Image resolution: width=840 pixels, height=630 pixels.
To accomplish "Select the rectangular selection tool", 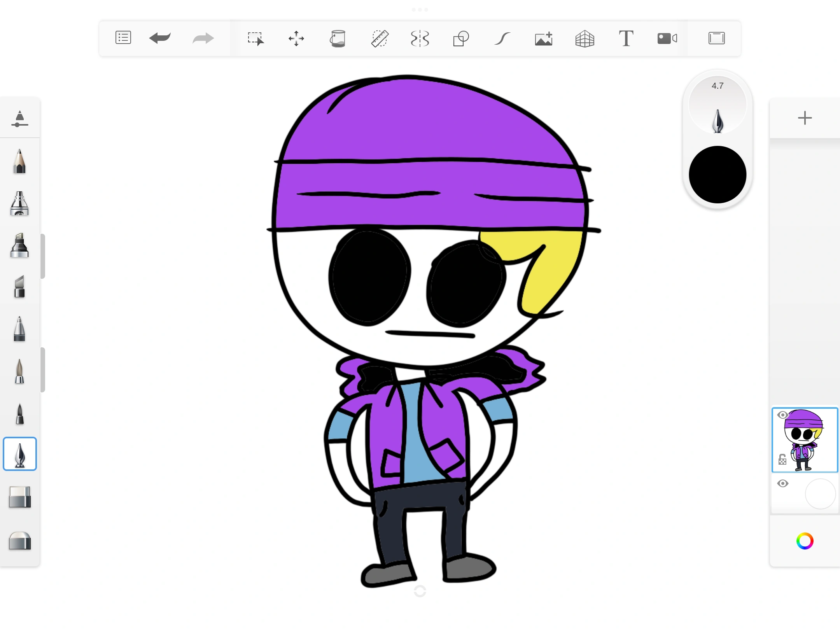I will point(255,38).
